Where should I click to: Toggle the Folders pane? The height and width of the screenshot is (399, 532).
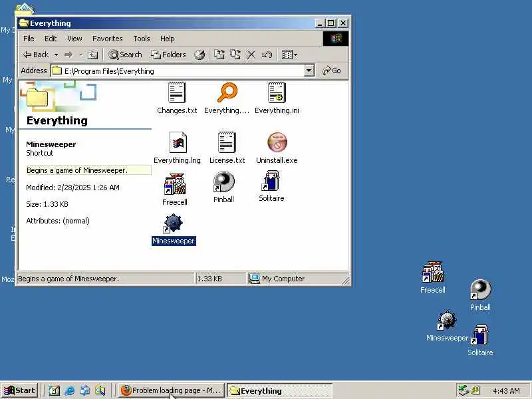(x=168, y=55)
